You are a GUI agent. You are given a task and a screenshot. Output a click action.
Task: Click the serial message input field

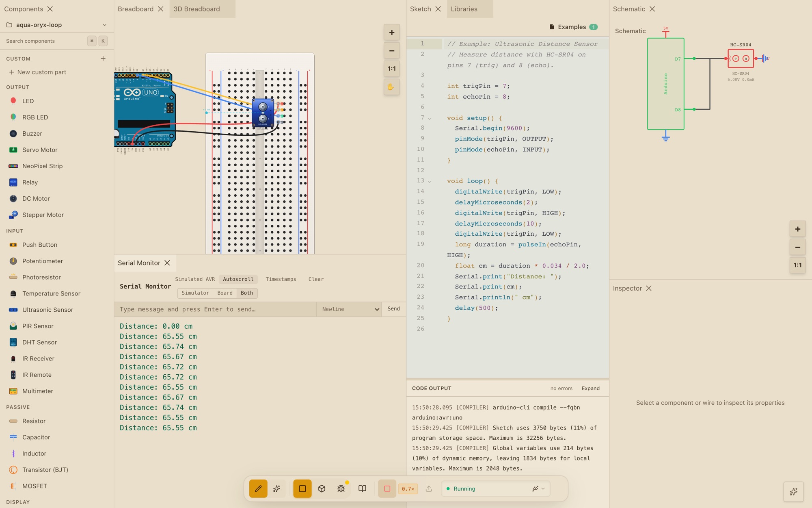pyautogui.click(x=215, y=309)
